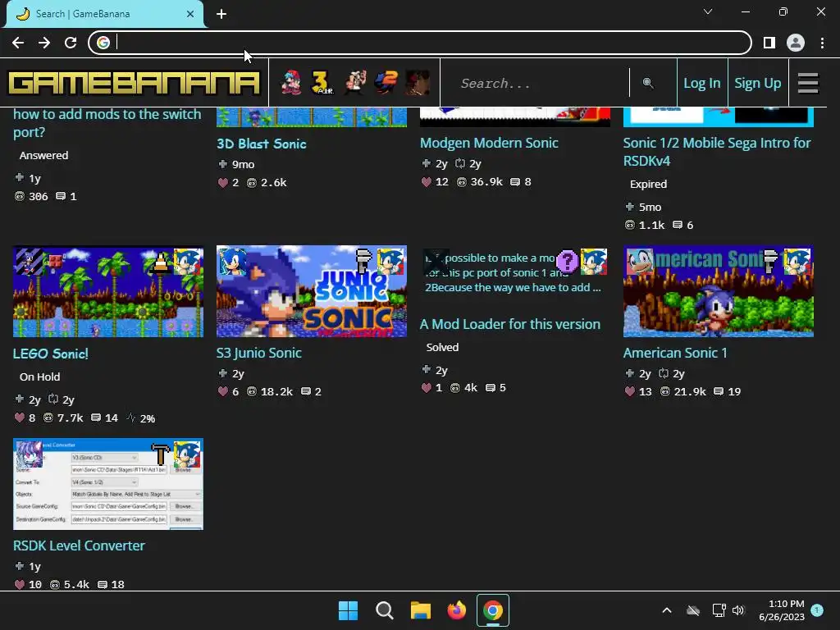Screen dimensions: 840x630
Task: Launch Firefox from taskbar
Action: coord(456,610)
